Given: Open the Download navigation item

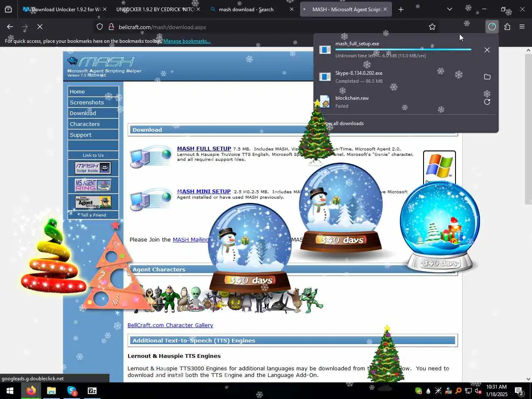Looking at the screenshot, I should (x=93, y=113).
